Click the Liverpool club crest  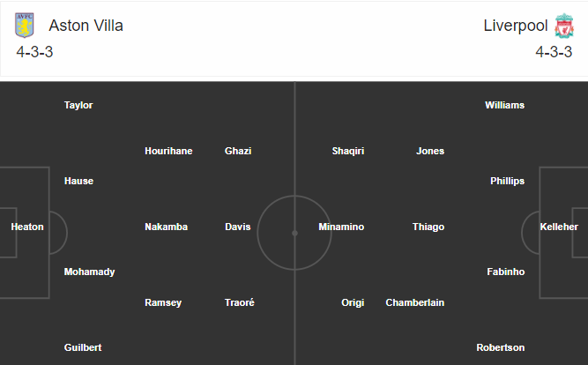tap(564, 26)
